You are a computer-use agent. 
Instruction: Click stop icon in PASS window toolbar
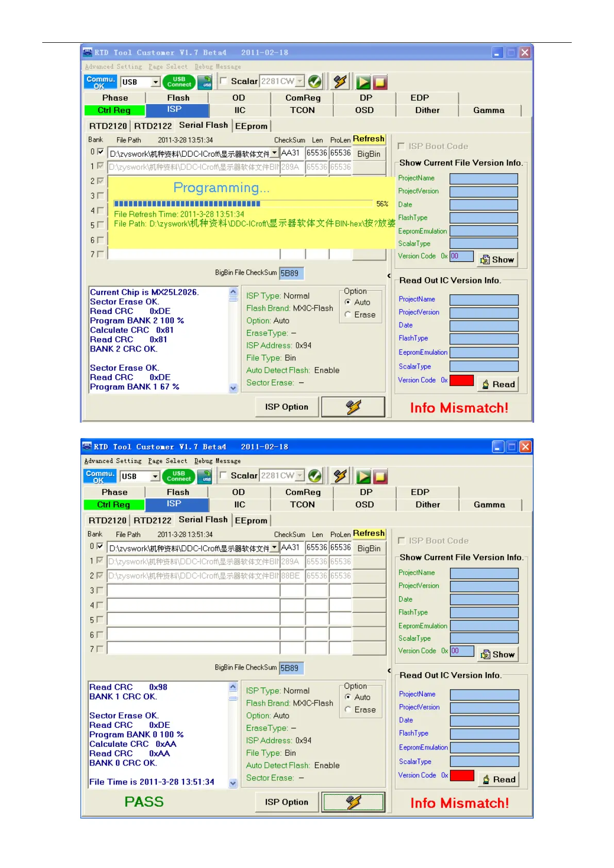380,476
